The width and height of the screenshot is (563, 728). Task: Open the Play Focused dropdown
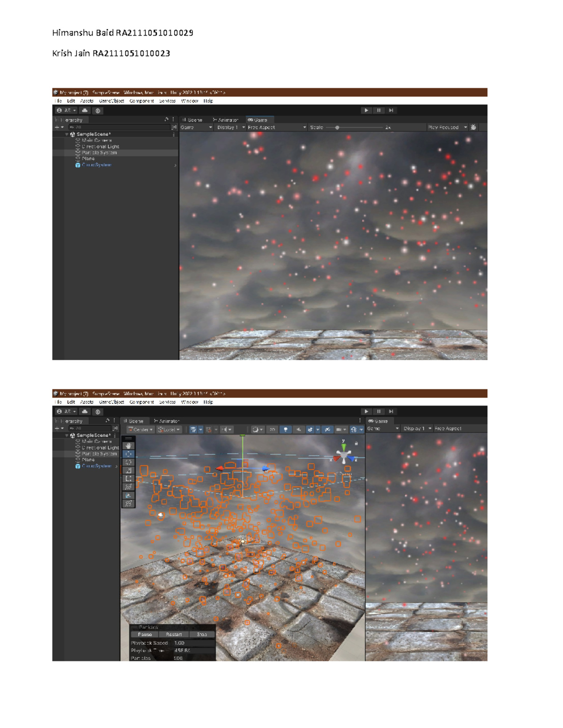447,127
